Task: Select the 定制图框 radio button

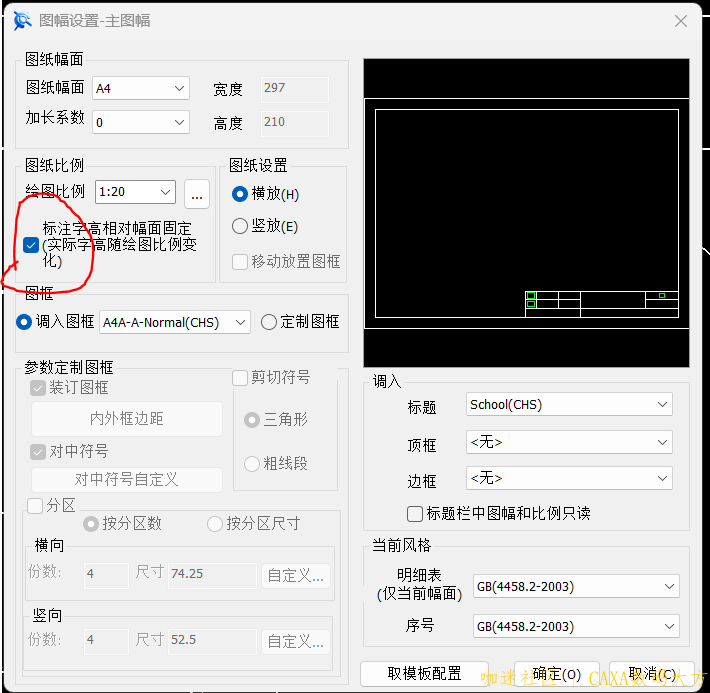Action: point(269,322)
